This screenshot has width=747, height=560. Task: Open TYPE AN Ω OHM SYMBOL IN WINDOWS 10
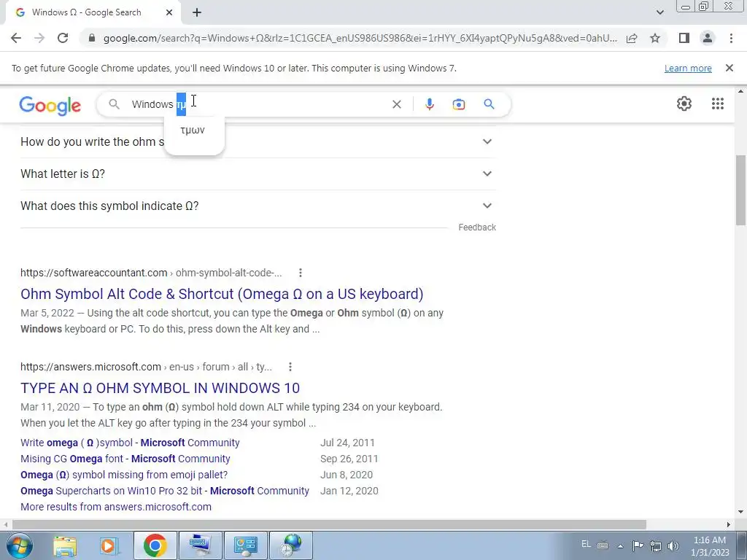click(160, 388)
